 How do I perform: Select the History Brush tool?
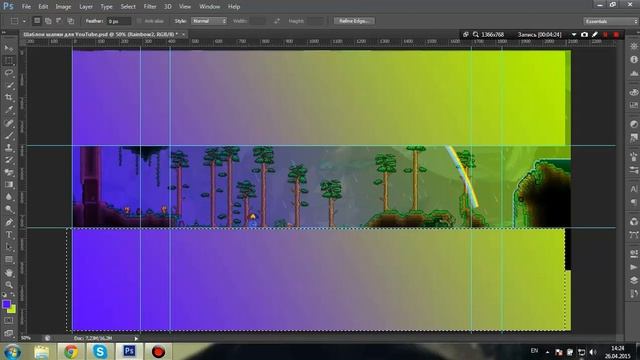(x=9, y=160)
